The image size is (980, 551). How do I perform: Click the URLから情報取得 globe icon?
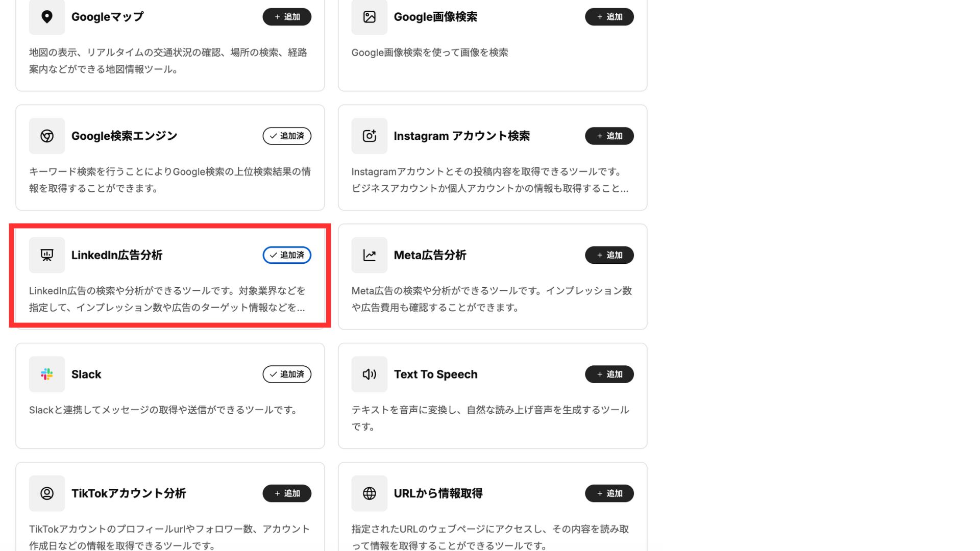click(369, 493)
